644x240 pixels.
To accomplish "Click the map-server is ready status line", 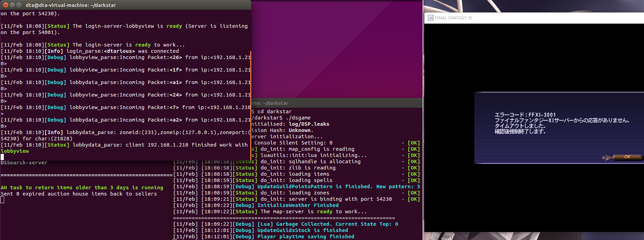I will tap(299, 212).
